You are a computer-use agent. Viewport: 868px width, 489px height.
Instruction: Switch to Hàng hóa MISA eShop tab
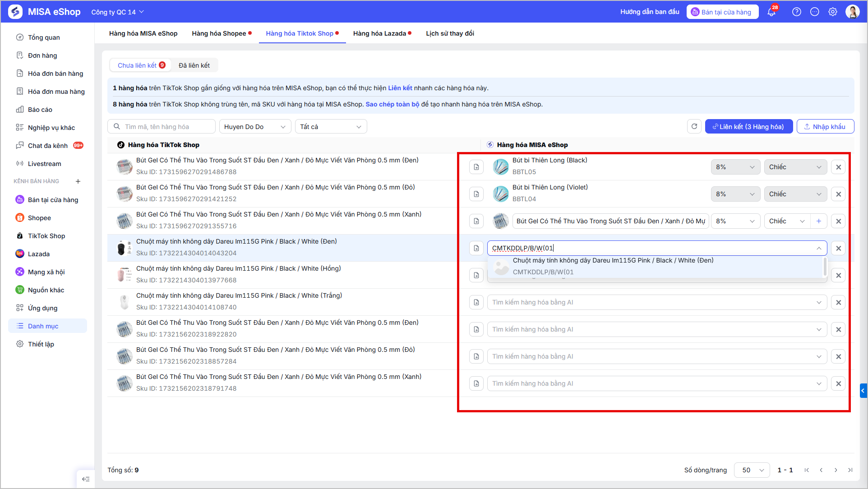(143, 33)
